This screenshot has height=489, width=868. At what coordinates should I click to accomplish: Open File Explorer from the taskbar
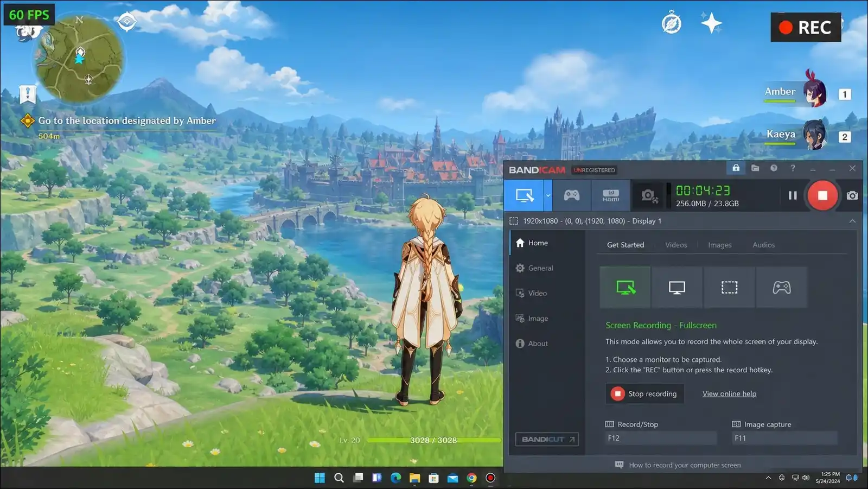(414, 478)
